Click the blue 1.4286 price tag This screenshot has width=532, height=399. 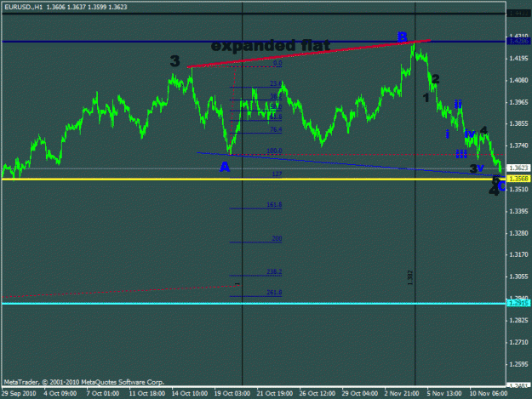pos(518,42)
